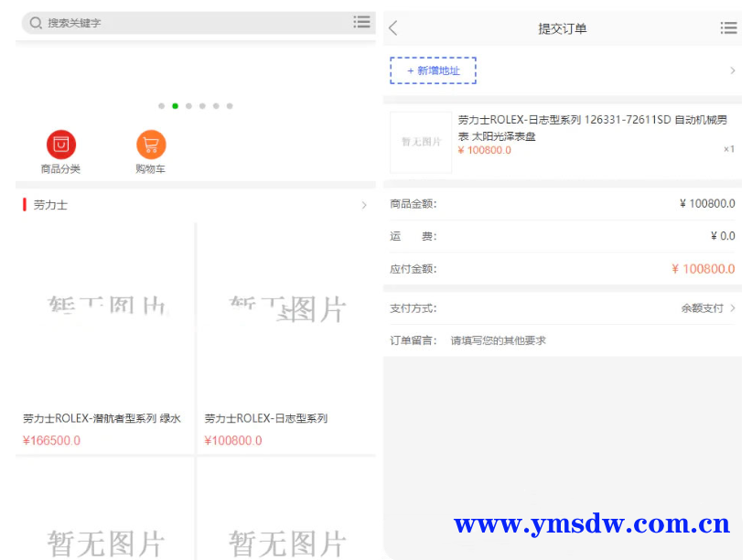Click the 商品金额 amount ¥ 100800.0
This screenshot has height=560, width=752.
(707, 204)
